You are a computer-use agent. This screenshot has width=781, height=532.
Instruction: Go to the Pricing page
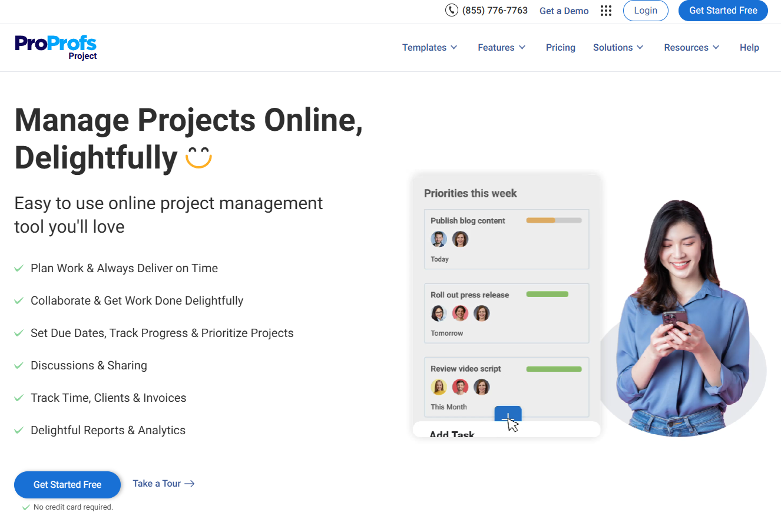[x=560, y=48]
